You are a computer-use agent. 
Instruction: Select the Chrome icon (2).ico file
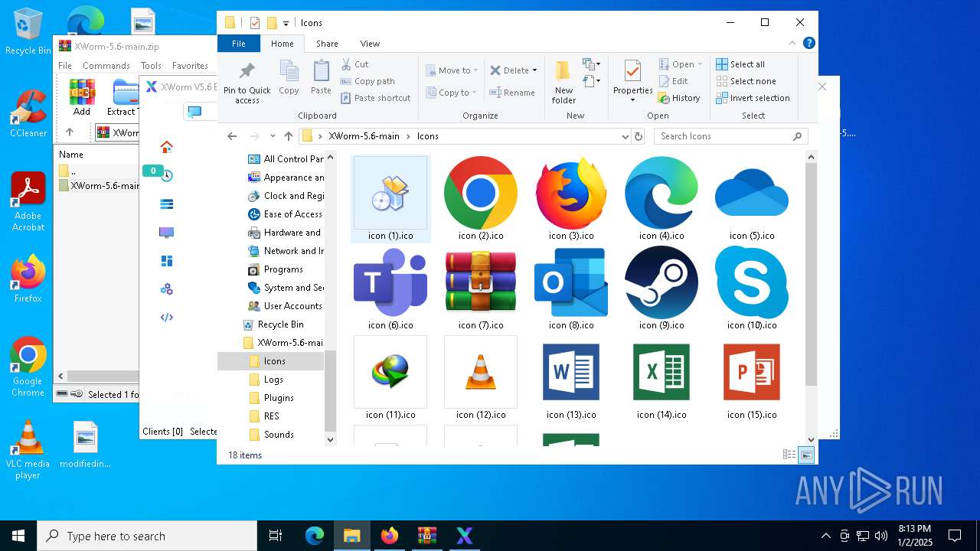tap(480, 199)
